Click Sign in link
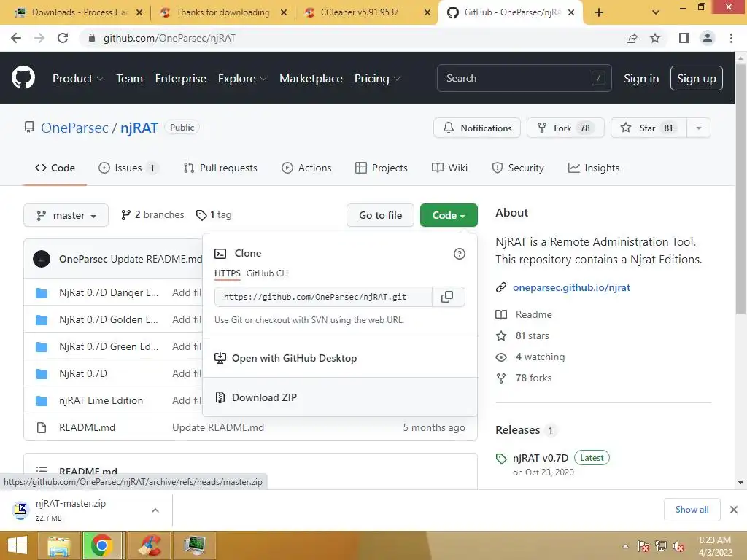This screenshot has width=747, height=560. point(641,78)
